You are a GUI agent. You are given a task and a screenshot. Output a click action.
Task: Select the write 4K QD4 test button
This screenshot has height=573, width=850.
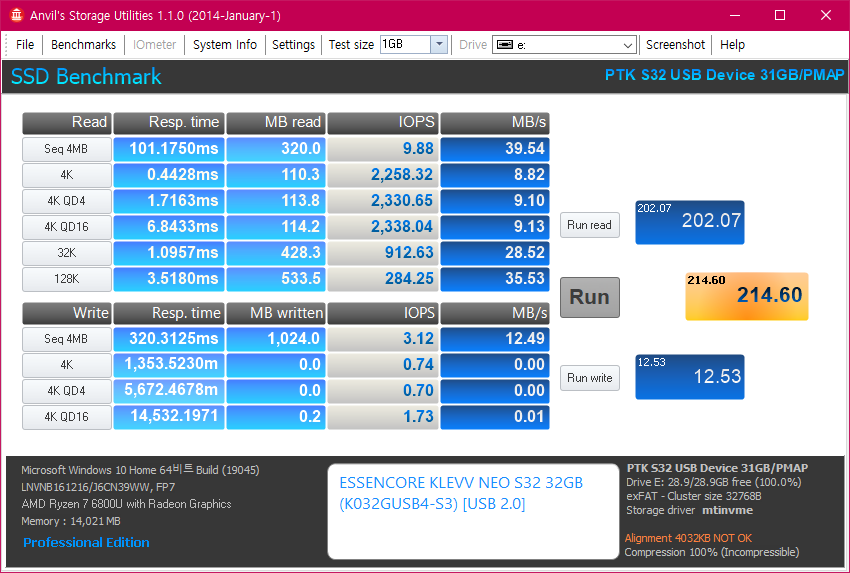click(x=67, y=391)
